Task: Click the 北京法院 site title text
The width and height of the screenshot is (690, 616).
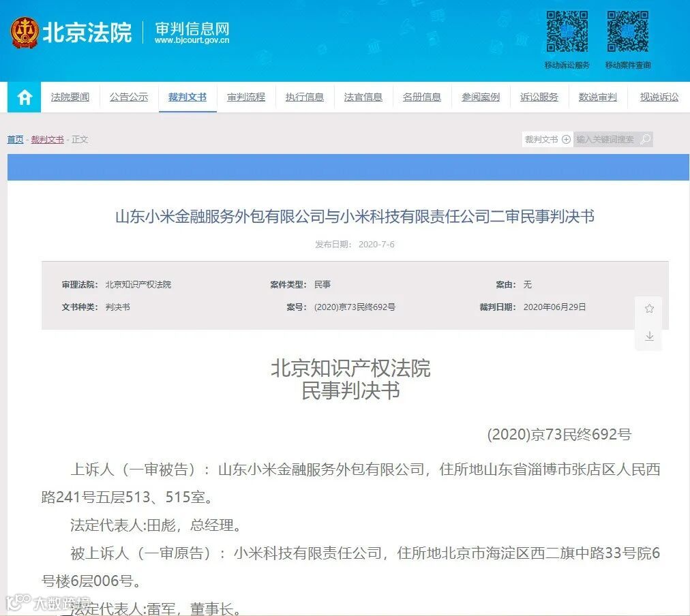Action: [87, 33]
